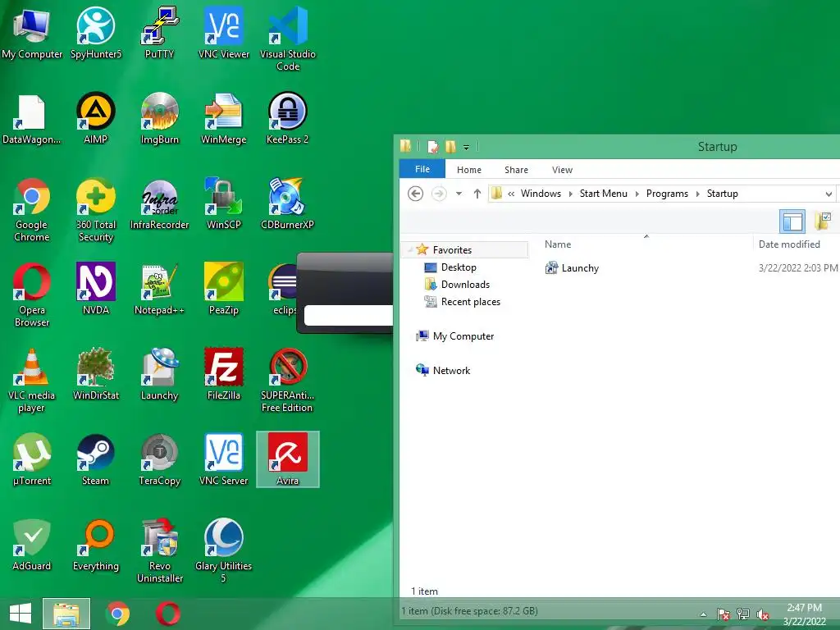Select the InfraRecorder desktop icon
The width and height of the screenshot is (840, 630).
point(159,203)
